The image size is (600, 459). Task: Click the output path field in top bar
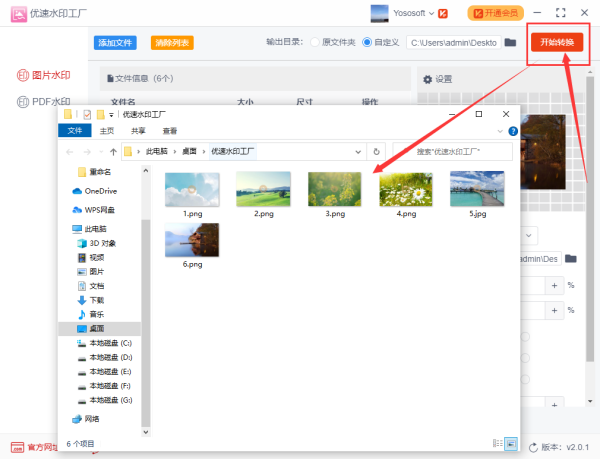click(453, 42)
